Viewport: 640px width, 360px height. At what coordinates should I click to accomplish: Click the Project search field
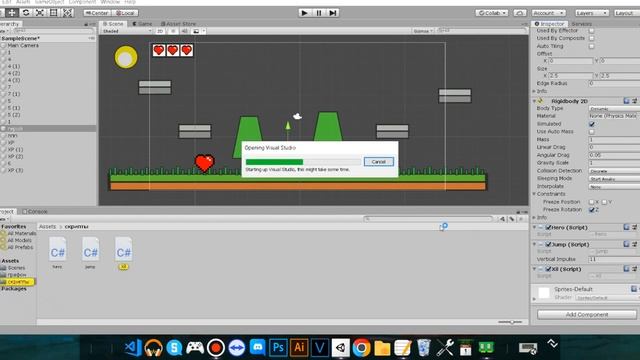(x=428, y=219)
